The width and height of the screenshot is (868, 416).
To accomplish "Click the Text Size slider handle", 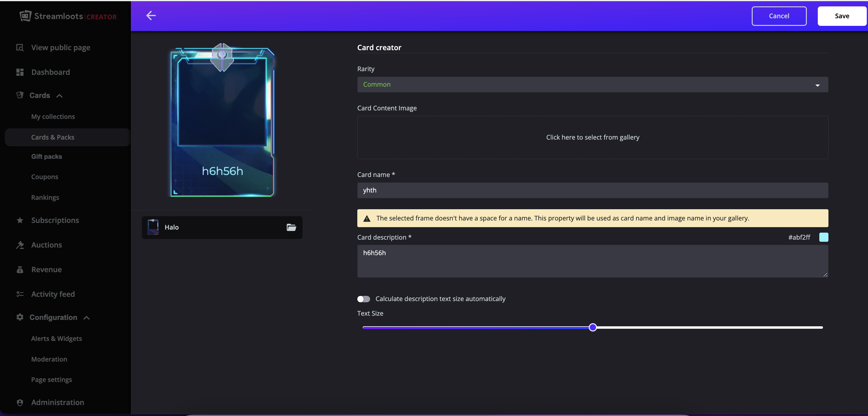I will tap(592, 327).
